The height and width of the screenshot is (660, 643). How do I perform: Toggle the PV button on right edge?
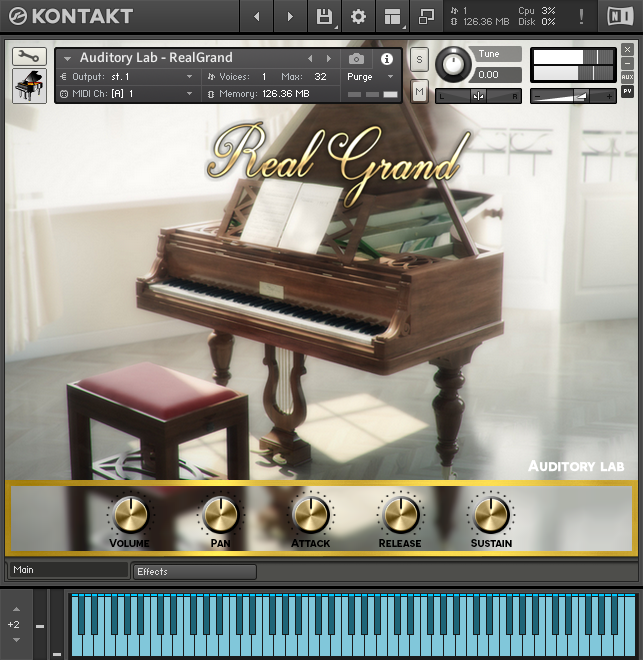point(627,91)
